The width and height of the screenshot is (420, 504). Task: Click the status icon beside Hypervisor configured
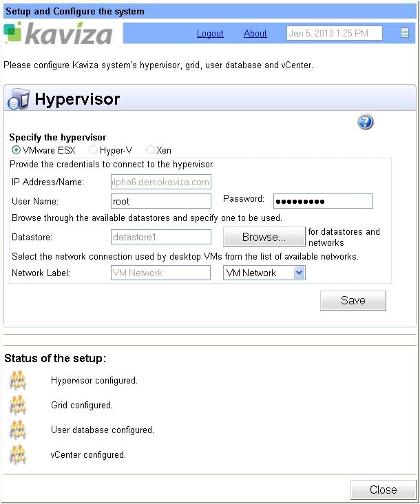18,380
